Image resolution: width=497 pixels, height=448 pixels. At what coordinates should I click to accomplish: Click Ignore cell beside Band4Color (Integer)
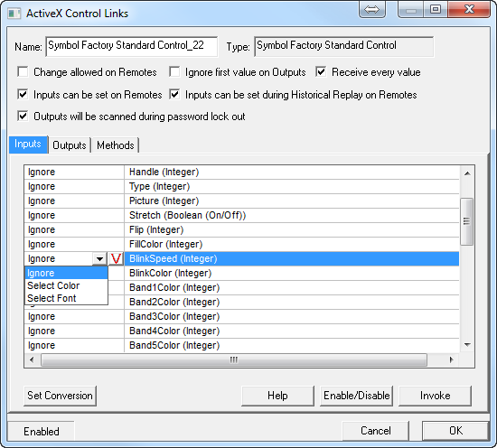(74, 331)
